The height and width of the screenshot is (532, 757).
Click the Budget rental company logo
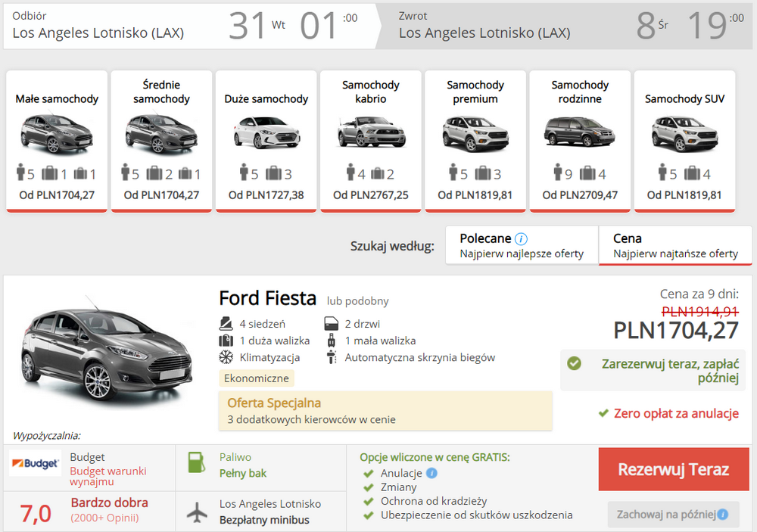[34, 462]
